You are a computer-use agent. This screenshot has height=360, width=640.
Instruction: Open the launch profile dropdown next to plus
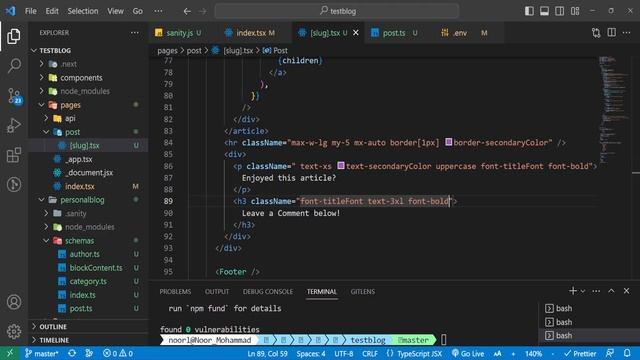point(583,291)
